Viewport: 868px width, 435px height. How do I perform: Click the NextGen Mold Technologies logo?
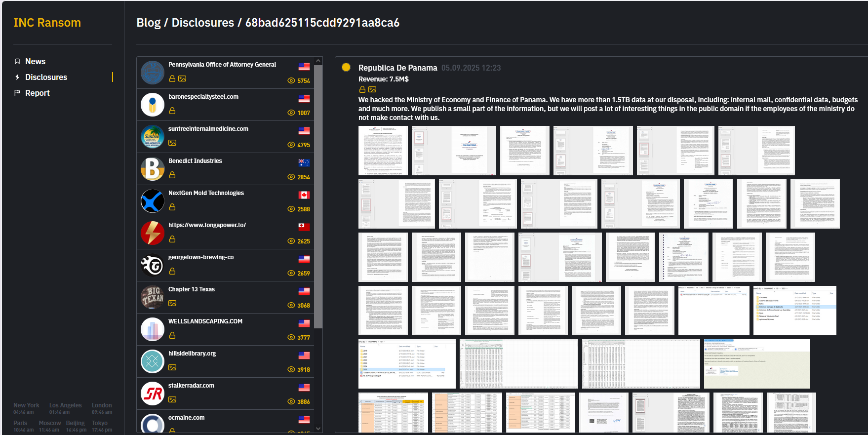153,201
